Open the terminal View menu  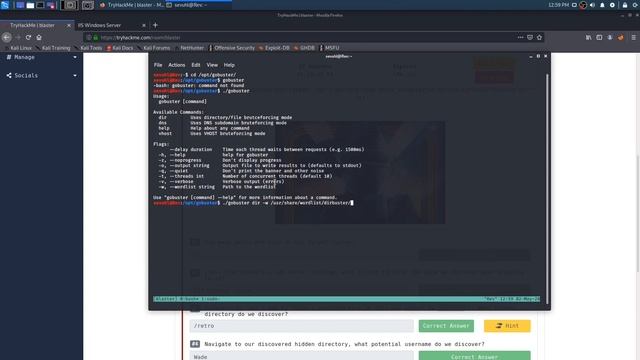coord(212,65)
